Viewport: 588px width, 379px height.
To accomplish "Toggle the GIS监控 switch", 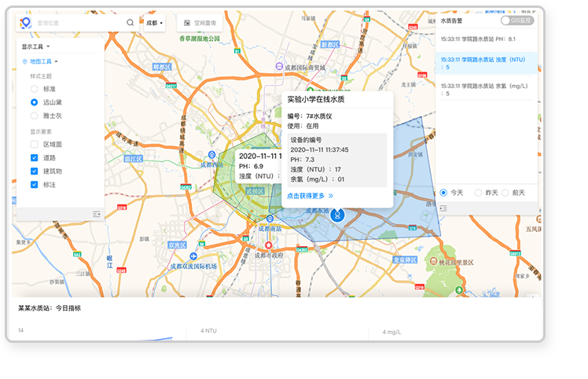I will tap(517, 20).
